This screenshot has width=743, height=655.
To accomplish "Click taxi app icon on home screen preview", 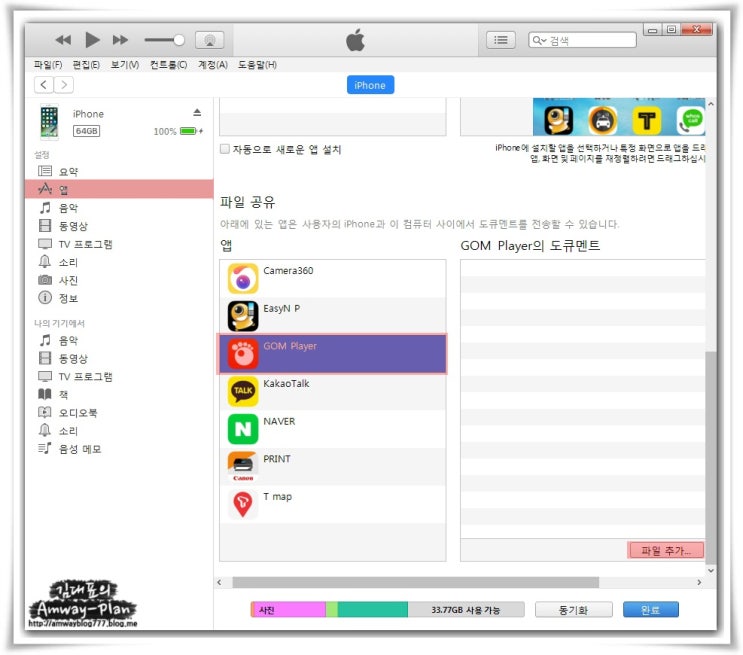I will tap(602, 120).
